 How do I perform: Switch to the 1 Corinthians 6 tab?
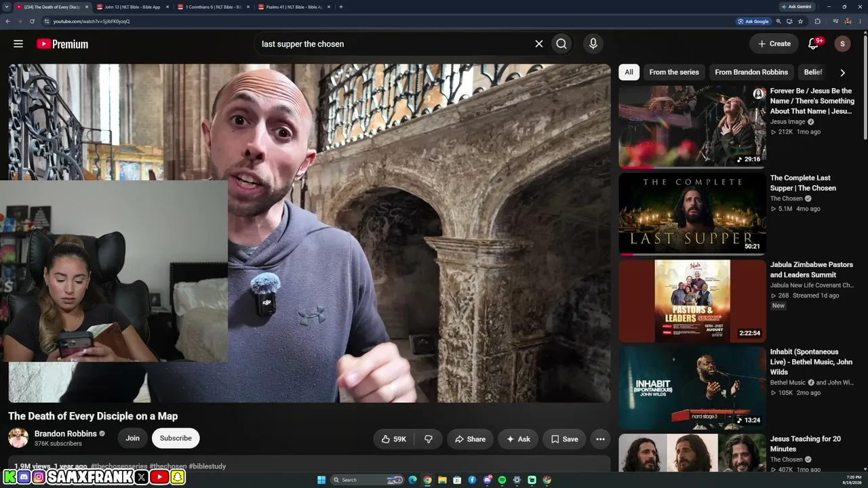tap(213, 7)
